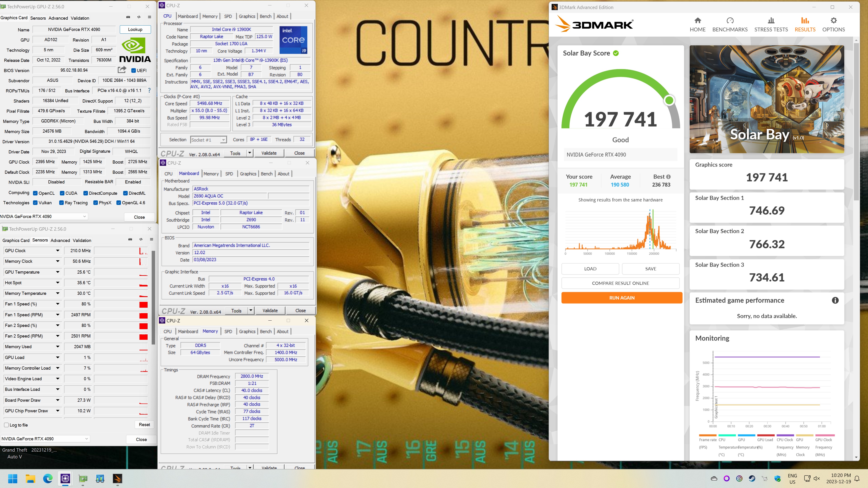Image resolution: width=868 pixels, height=488 pixels.
Task: Toggle Vulkan checkbox in GPU-Z
Action: click(35, 203)
